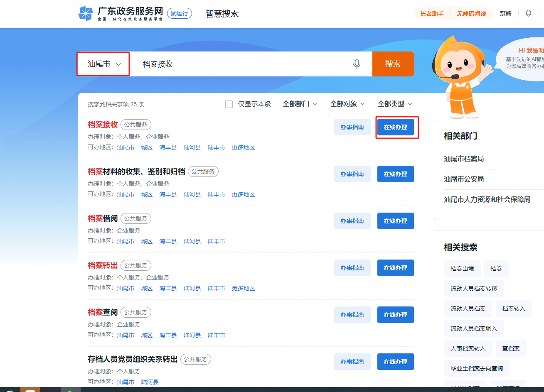Click the orange 搜索 button
This screenshot has height=392, width=544.
click(x=393, y=64)
